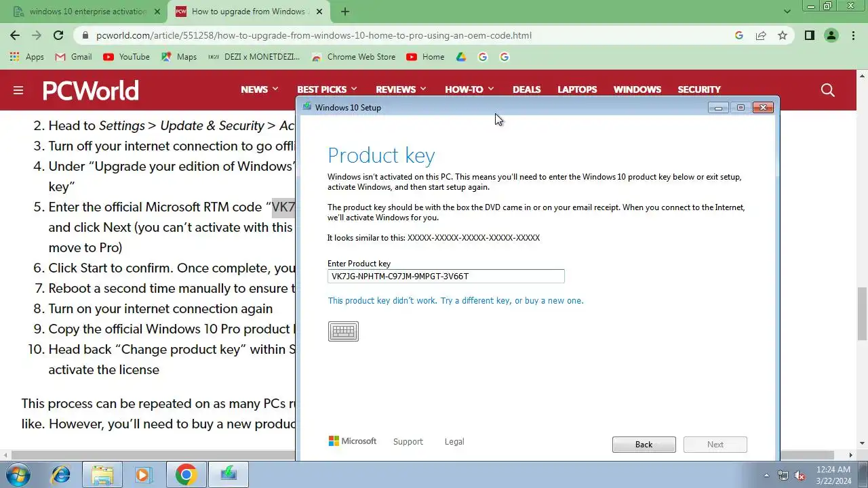The image size is (868, 488).
Task: Expand HOW-TO menu
Action: pos(469,89)
